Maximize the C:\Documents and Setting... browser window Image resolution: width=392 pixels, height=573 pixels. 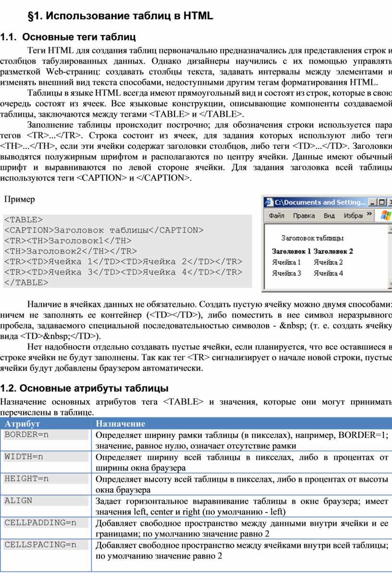(x=382, y=202)
